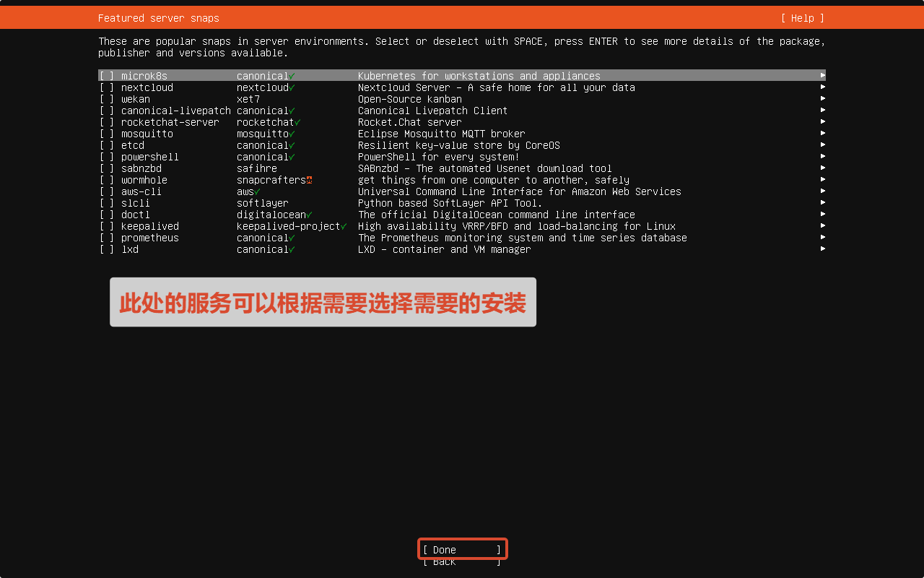Viewport: 924px width, 578px height.
Task: Click the 'Eclipse Mosquitto MQTT broker' description
Action: click(x=442, y=134)
